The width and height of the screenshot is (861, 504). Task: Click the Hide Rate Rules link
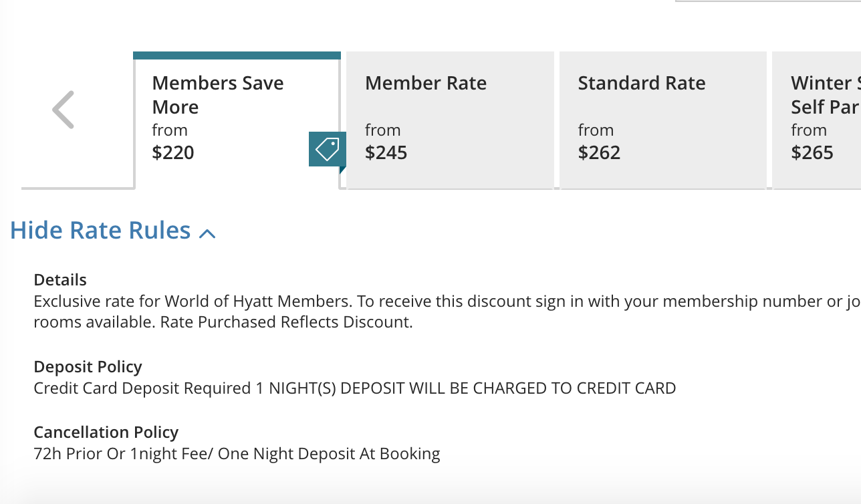99,230
